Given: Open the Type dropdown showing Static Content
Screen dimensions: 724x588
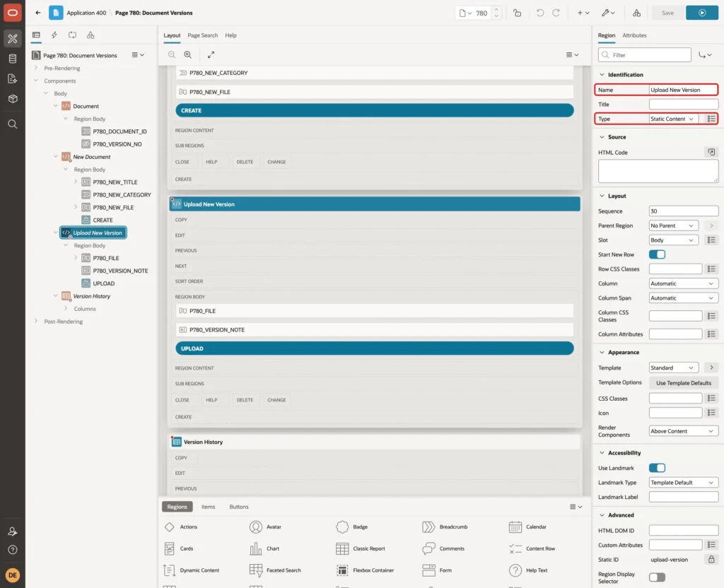Looking at the screenshot, I should coord(673,119).
